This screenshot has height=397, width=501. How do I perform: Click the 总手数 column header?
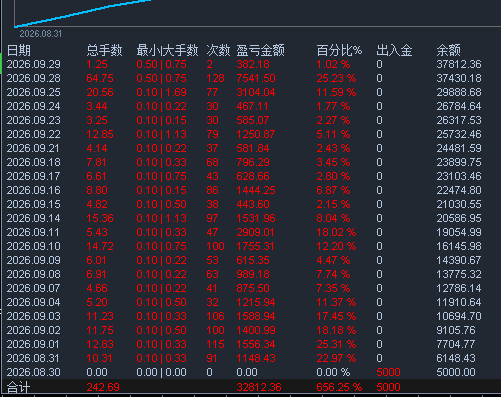click(x=104, y=51)
